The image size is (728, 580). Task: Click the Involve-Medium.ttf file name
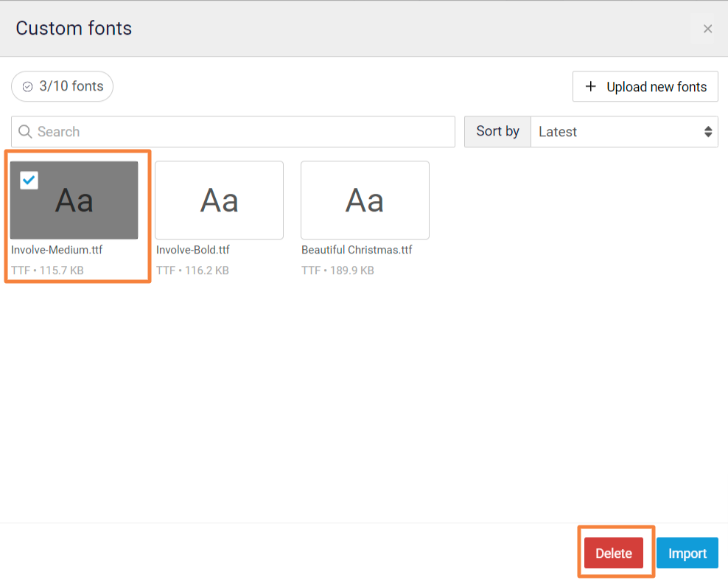(x=57, y=250)
